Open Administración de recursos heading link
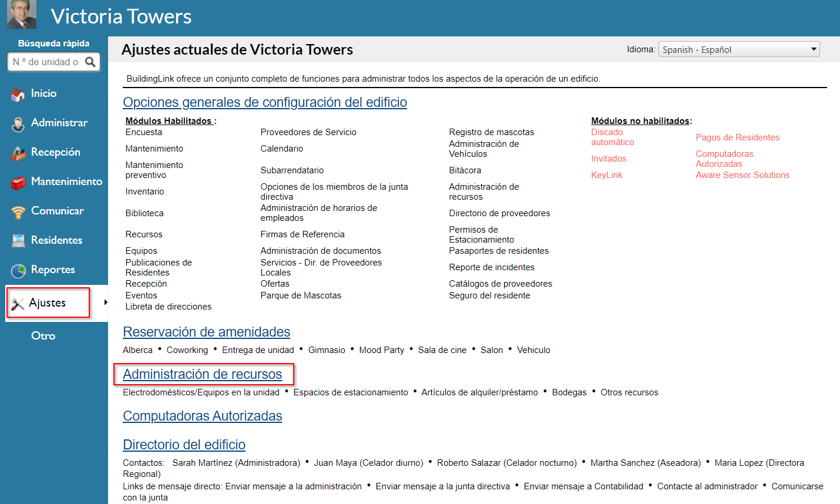Screen dimensions: 840x504 (202, 374)
